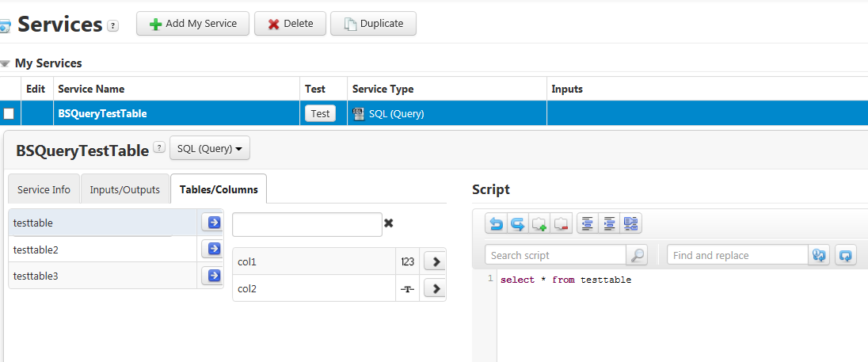
Task: Increase script indentation
Action: click(609, 223)
